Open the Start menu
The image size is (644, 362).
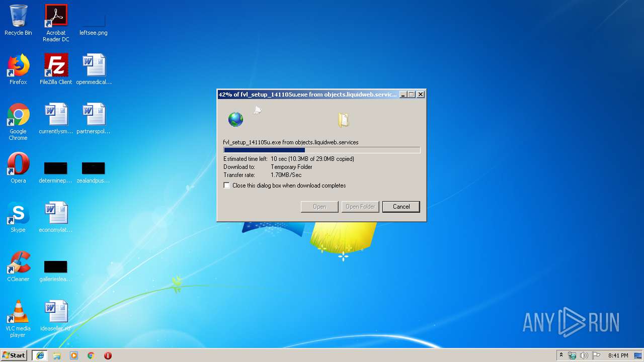point(14,355)
